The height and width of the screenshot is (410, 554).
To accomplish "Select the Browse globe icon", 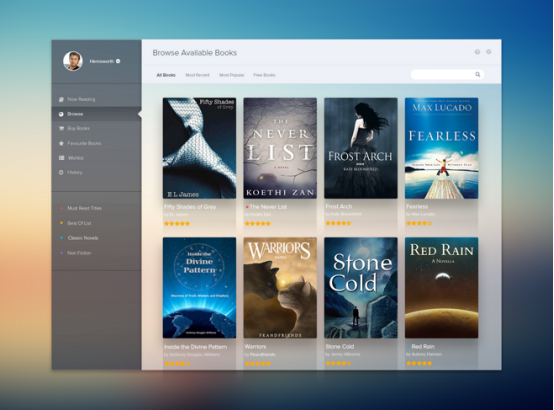I will [x=61, y=114].
